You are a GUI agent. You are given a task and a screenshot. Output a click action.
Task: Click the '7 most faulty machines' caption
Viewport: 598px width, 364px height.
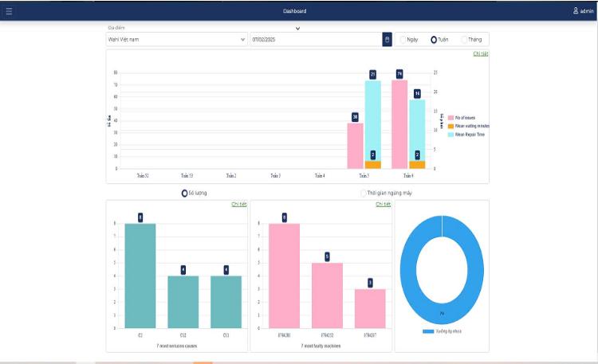321,346
